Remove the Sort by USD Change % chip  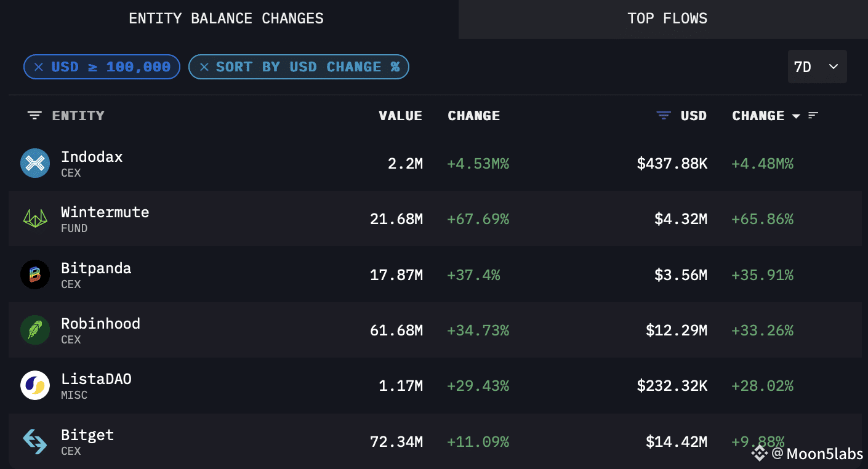click(204, 67)
